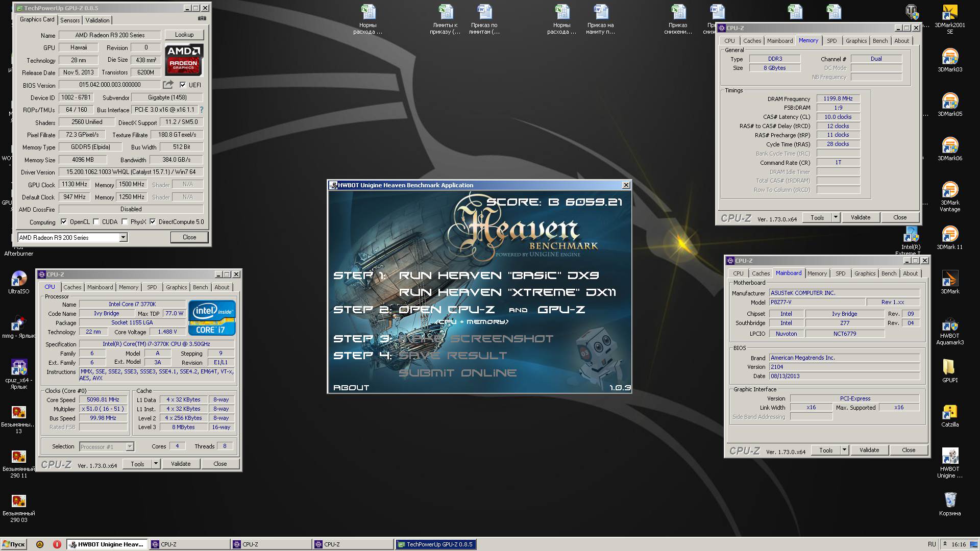Click the Start (Пуск) button

[14, 544]
